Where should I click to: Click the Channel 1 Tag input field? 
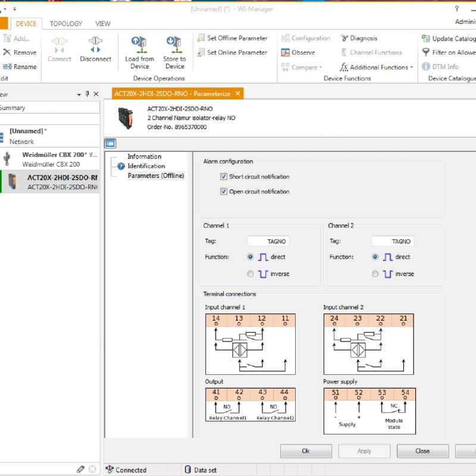pyautogui.click(x=268, y=242)
